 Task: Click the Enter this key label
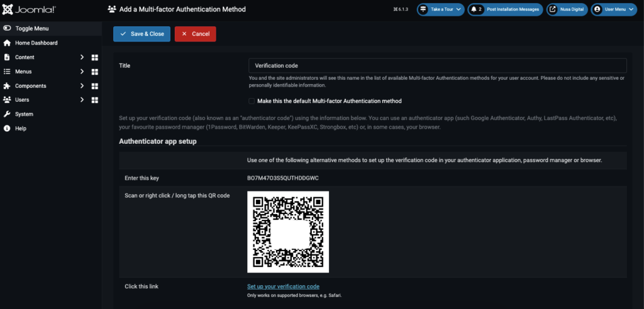[x=142, y=178]
